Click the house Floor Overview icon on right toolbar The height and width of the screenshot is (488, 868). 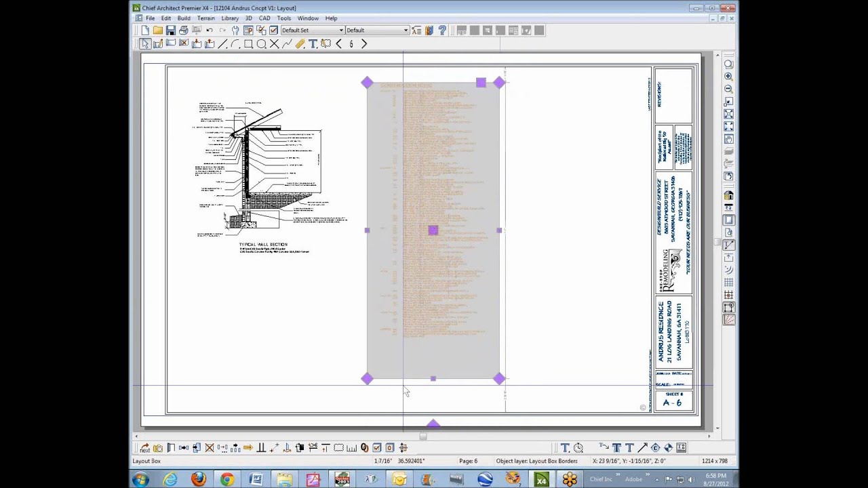(x=728, y=196)
